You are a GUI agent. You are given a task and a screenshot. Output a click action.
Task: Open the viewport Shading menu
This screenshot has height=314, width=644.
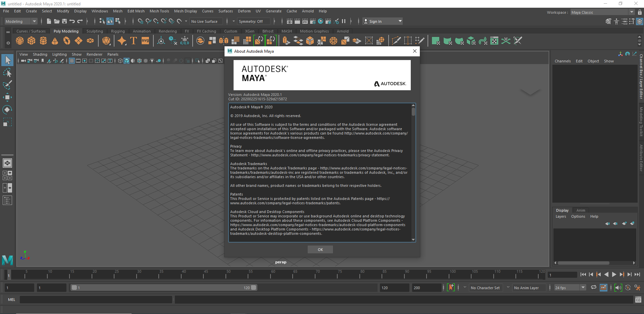coord(40,54)
